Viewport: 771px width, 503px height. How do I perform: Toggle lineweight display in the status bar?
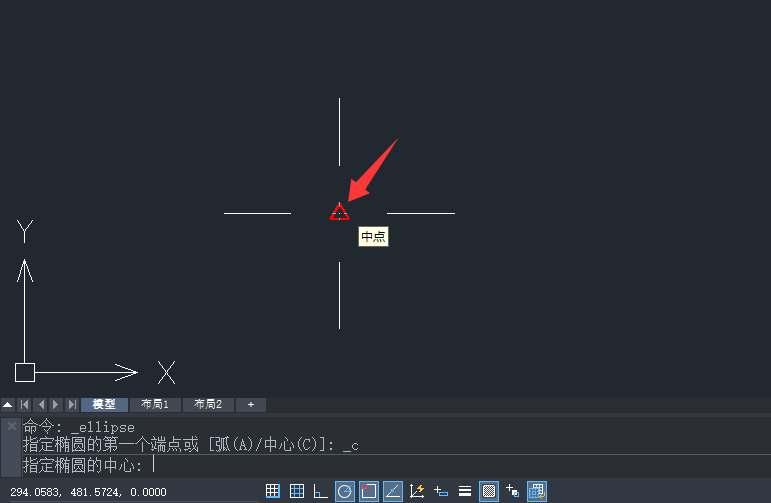point(465,491)
